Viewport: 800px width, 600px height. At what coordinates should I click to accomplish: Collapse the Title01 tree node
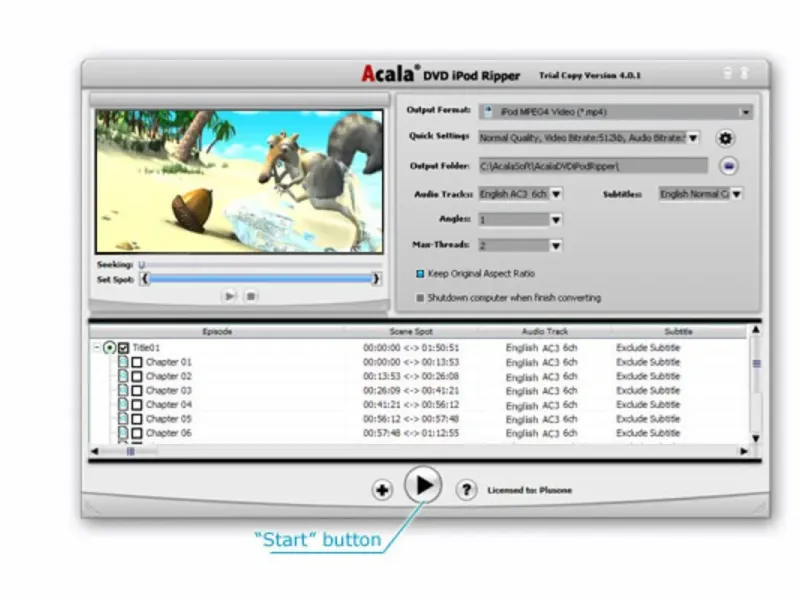pos(97,347)
